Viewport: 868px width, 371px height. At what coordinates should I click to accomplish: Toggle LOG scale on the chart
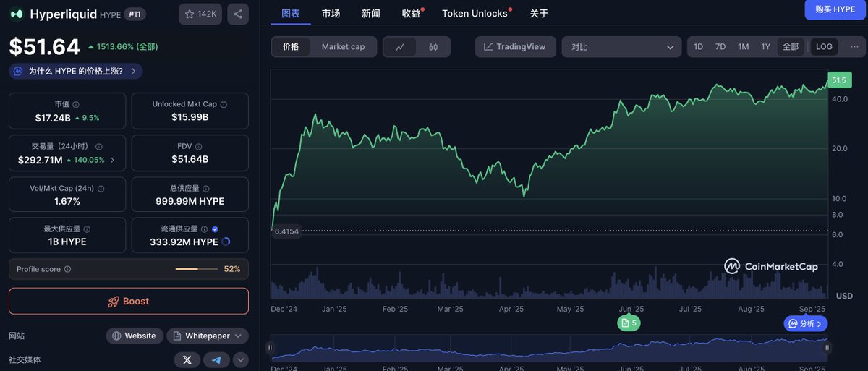[824, 46]
